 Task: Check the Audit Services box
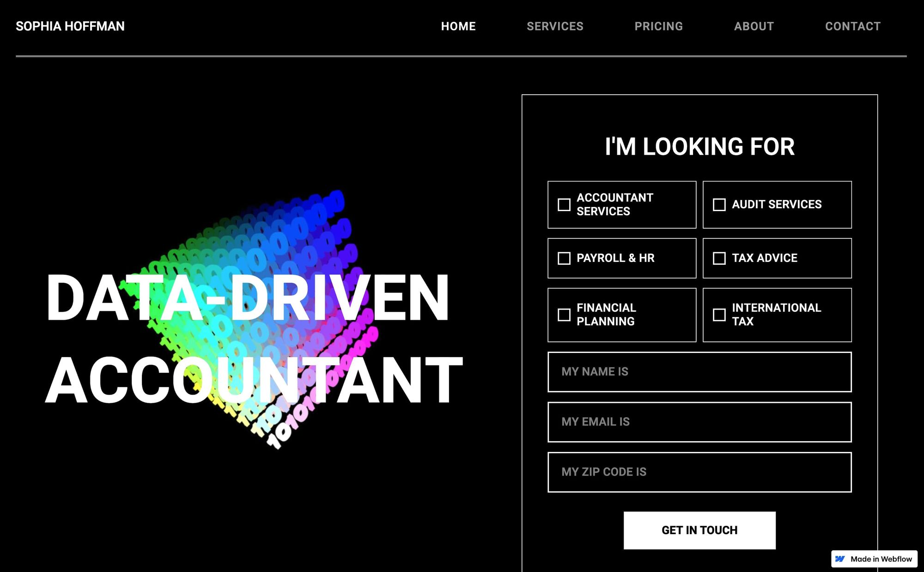pyautogui.click(x=719, y=205)
